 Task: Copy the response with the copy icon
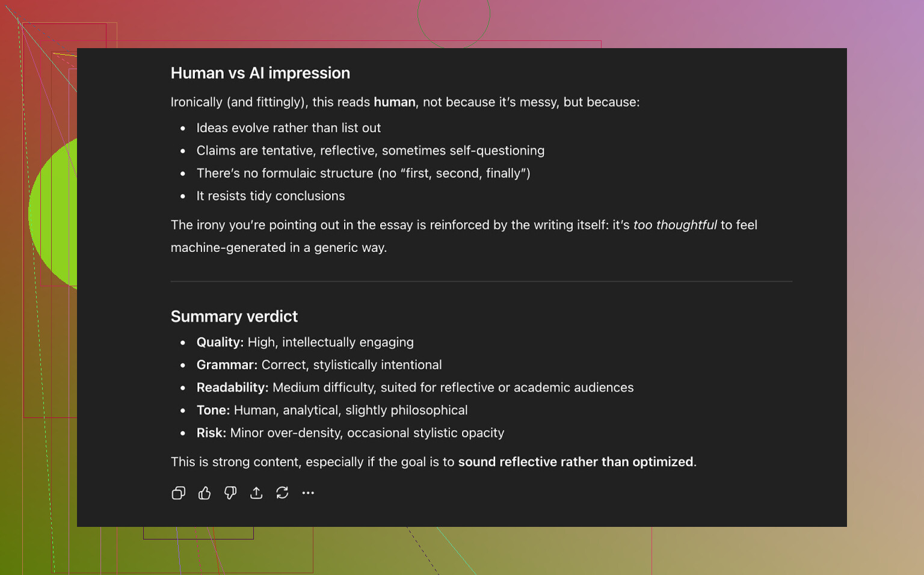[178, 493]
